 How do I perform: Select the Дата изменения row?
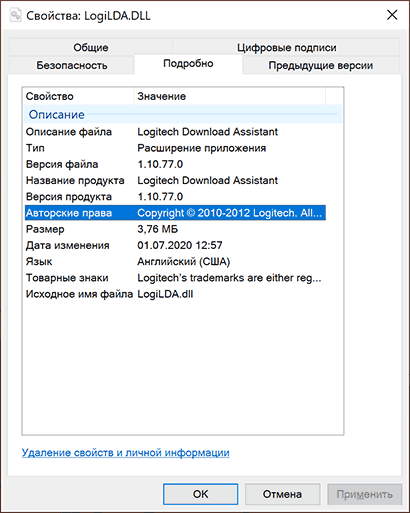(175, 245)
